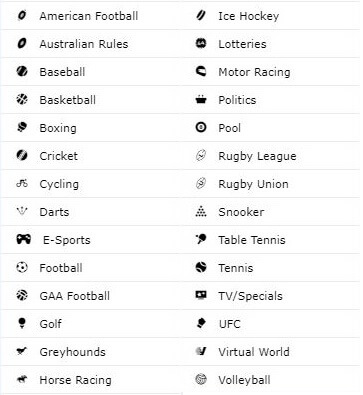363x395 pixels.
Task: Open the Football category
Action: click(x=91, y=267)
